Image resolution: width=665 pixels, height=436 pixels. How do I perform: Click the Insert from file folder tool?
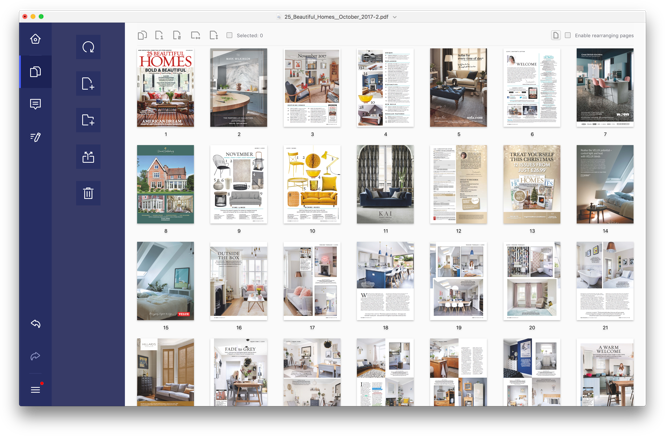(88, 120)
